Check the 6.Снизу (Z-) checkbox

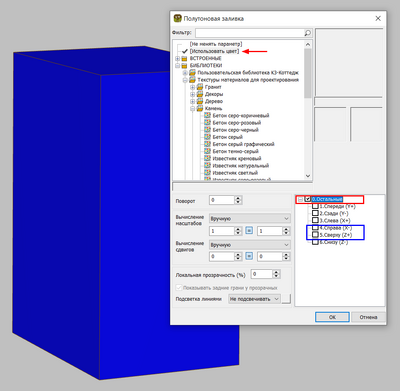[x=315, y=242]
